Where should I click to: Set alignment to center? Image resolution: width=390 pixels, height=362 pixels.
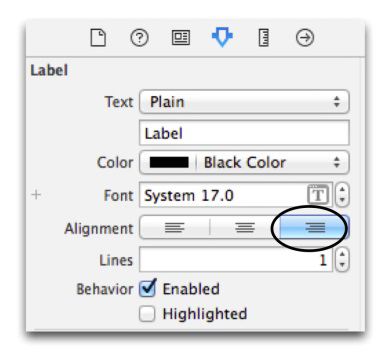(245, 228)
